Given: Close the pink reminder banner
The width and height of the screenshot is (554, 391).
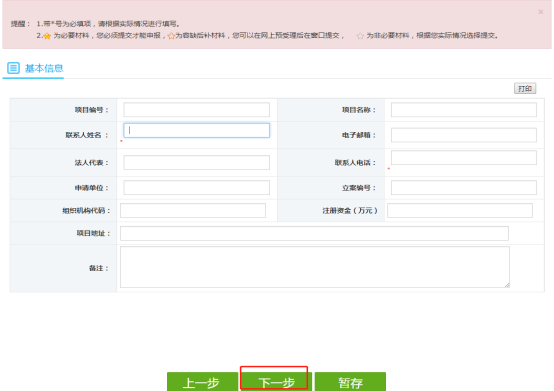Looking at the screenshot, I should click(x=540, y=12).
